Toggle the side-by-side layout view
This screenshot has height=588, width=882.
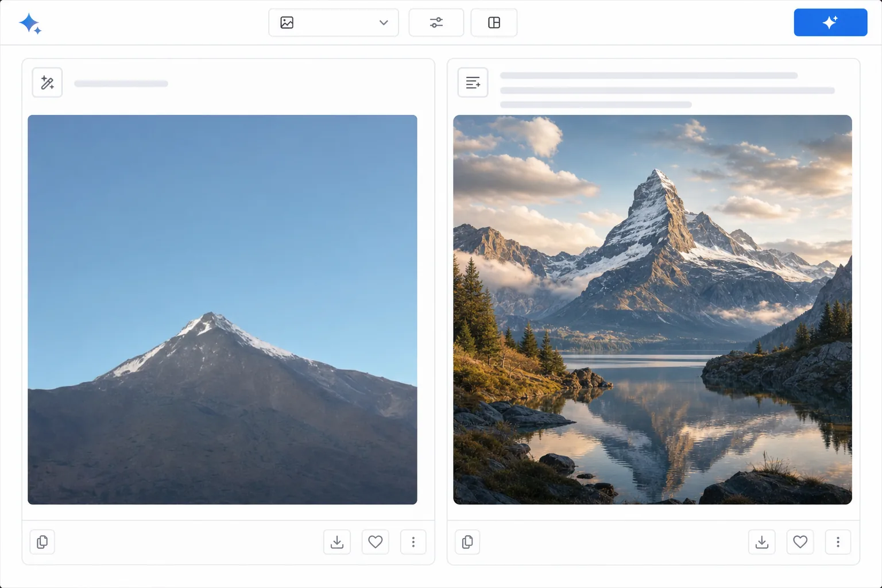pyautogui.click(x=494, y=22)
